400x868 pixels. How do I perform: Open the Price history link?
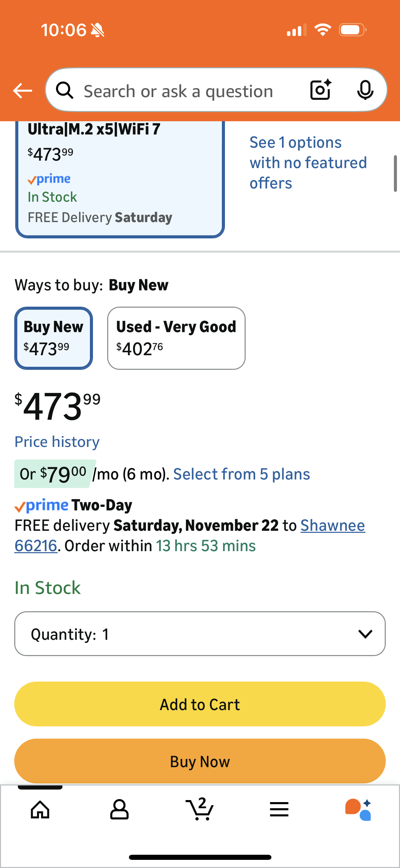[57, 442]
